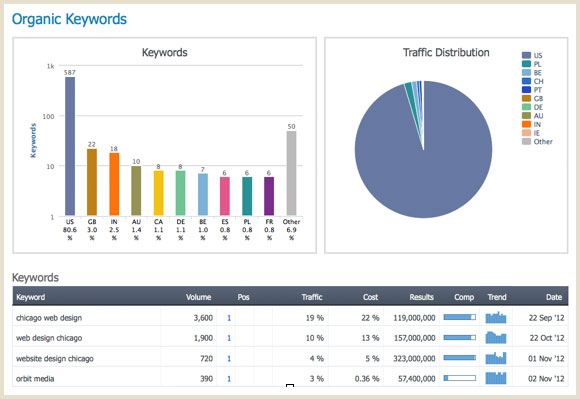Toggle the GB series in pie legend
The image size is (580, 399).
pos(532,98)
